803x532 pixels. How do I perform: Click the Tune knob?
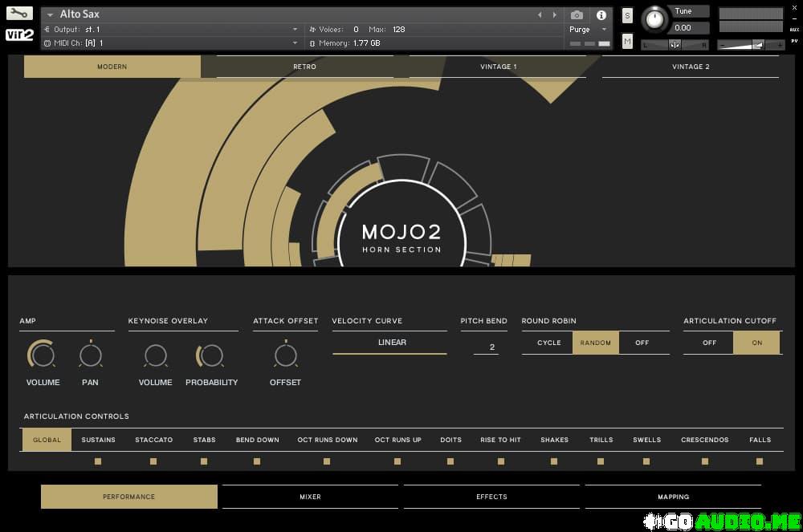click(x=654, y=19)
